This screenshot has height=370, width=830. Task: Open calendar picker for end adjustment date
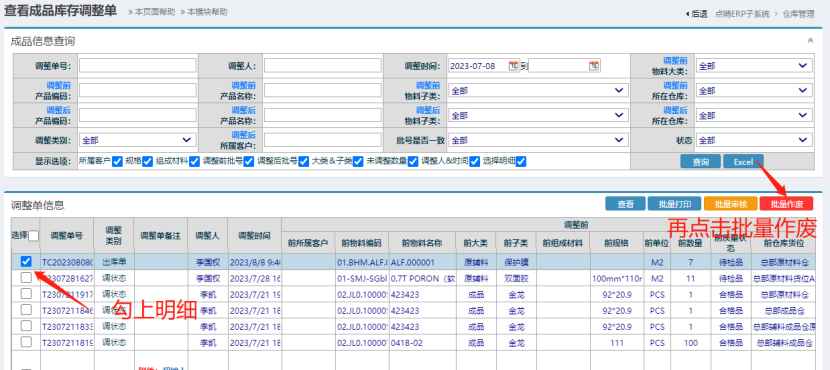point(594,66)
